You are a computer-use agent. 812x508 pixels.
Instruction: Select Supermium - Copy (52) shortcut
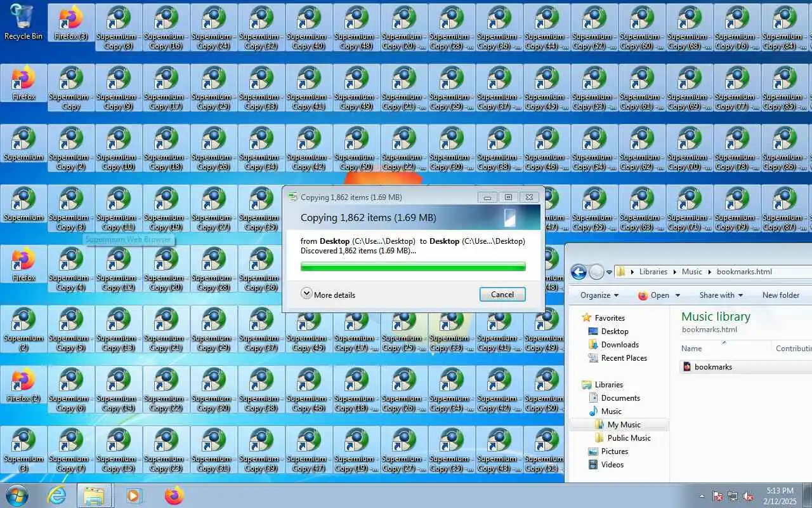click(594, 27)
